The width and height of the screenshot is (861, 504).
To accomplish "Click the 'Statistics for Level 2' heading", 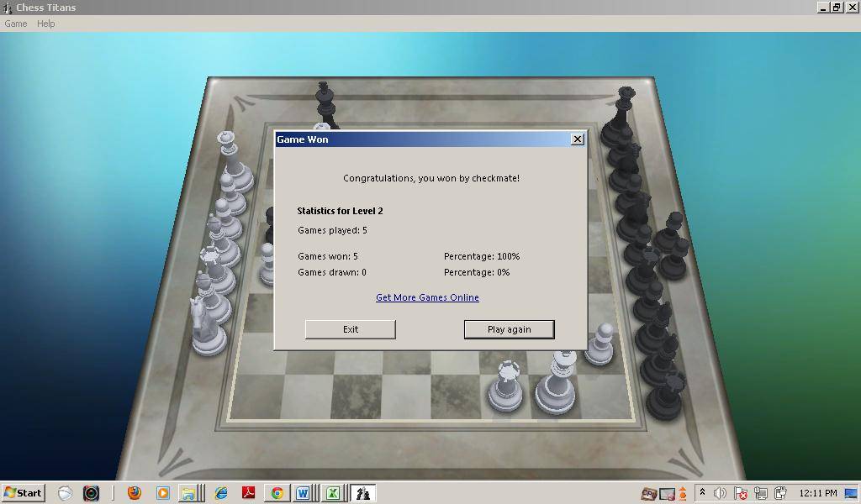I will coord(340,211).
